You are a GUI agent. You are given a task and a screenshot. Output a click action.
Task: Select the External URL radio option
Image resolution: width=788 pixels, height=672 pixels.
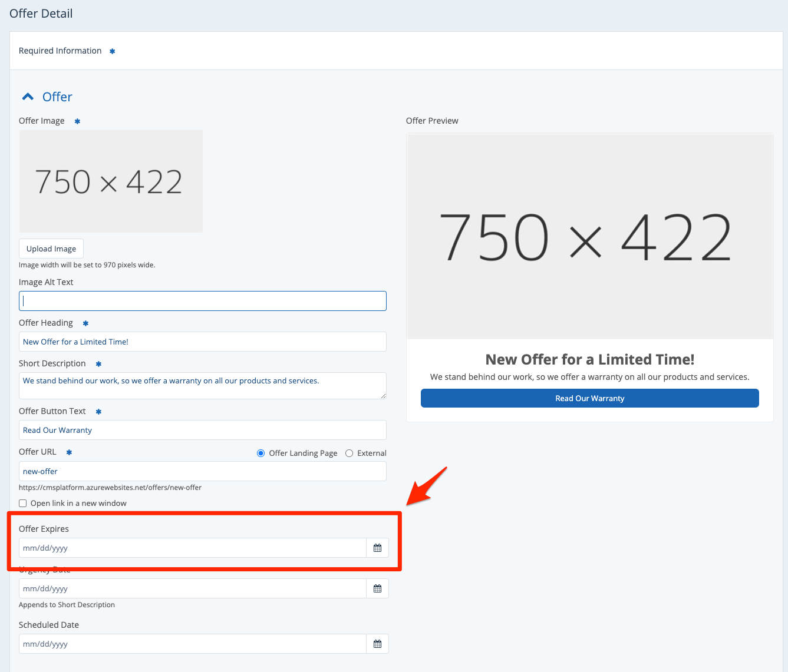click(x=350, y=453)
